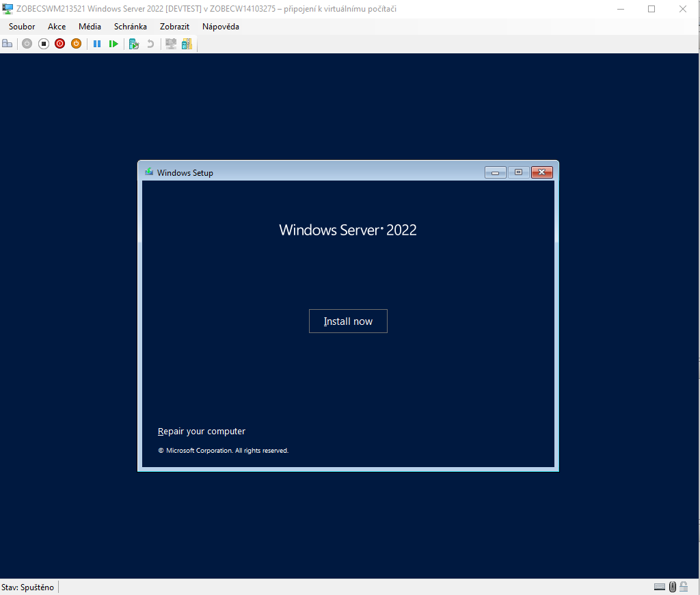Click the VM connection window icon in title bar
This screenshot has width=700, height=595.
[x=8, y=8]
